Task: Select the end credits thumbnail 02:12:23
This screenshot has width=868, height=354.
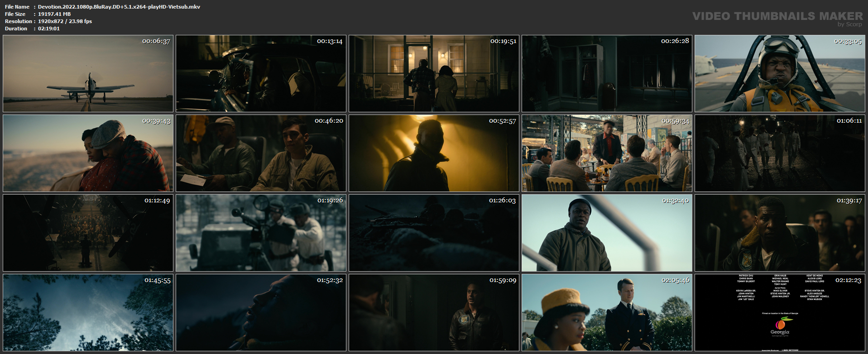Action: click(x=780, y=312)
